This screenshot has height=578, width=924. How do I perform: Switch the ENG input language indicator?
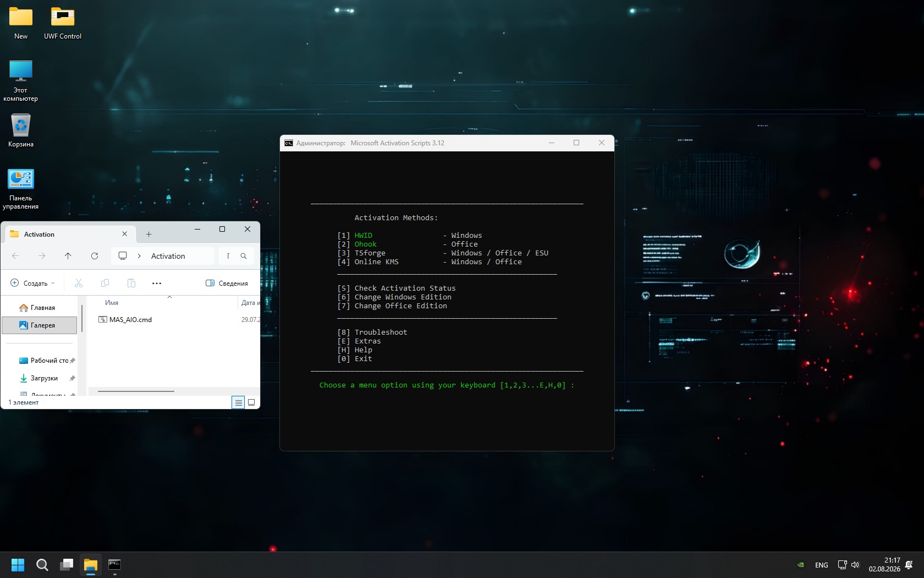[x=822, y=565]
